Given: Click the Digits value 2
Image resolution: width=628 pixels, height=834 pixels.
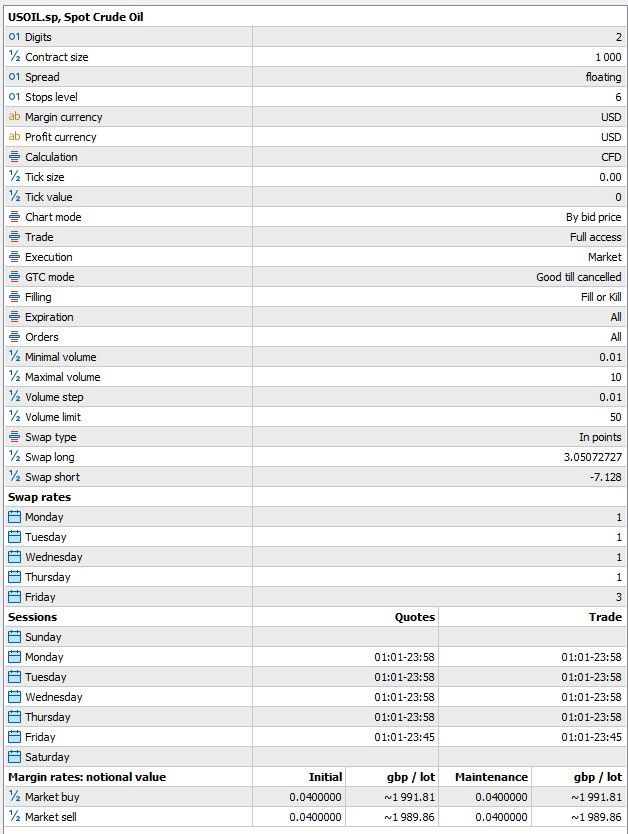Looking at the screenshot, I should pyautogui.click(x=618, y=37).
